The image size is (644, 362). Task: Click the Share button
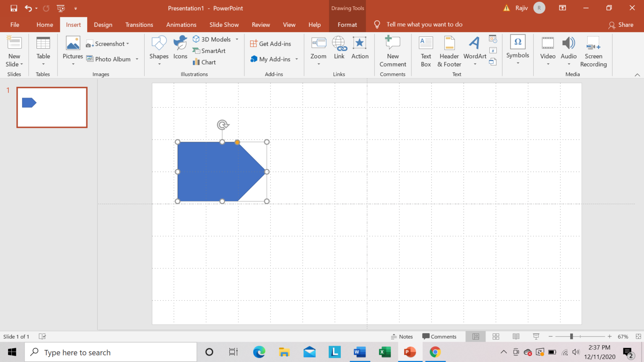coord(621,25)
